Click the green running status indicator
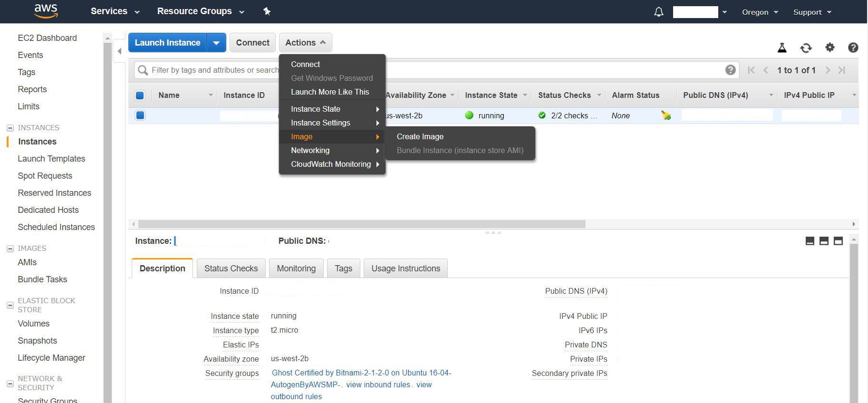Screen dimensions: 868x403 [469, 115]
